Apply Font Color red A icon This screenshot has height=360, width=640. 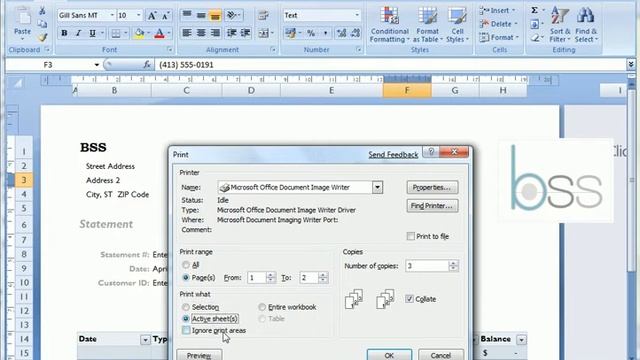(159, 33)
